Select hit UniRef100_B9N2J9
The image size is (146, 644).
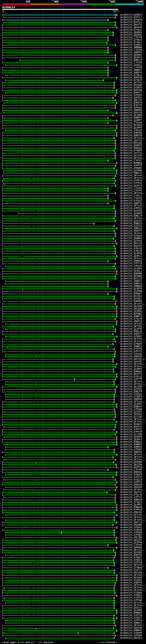coord(131,216)
